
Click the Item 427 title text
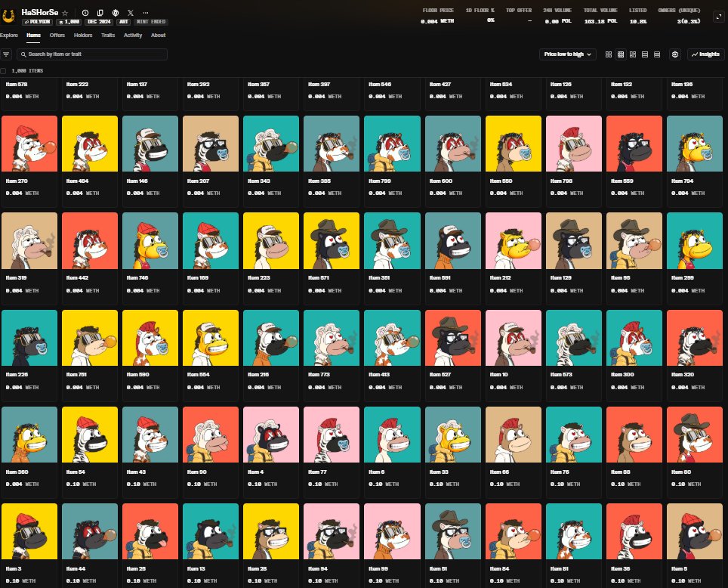[440, 84]
